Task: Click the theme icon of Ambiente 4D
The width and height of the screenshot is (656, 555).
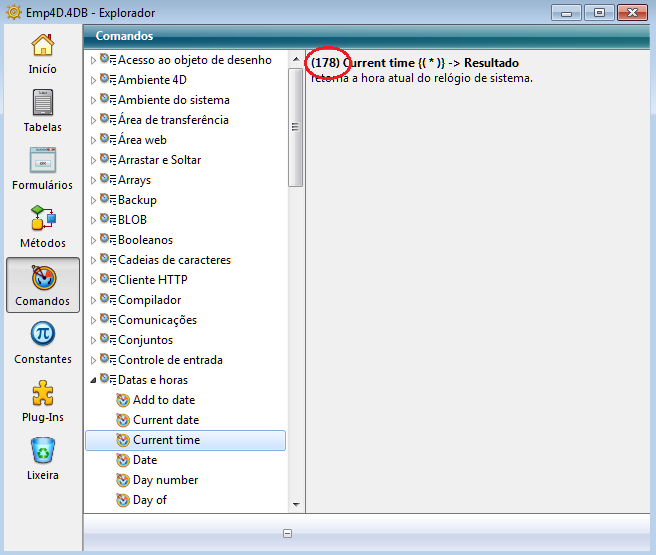Action: point(108,79)
